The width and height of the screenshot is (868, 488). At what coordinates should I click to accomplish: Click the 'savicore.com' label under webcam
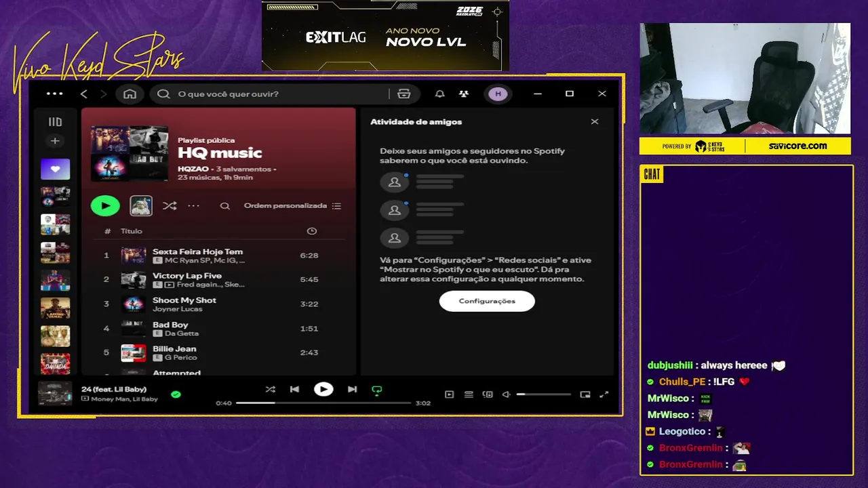click(798, 146)
